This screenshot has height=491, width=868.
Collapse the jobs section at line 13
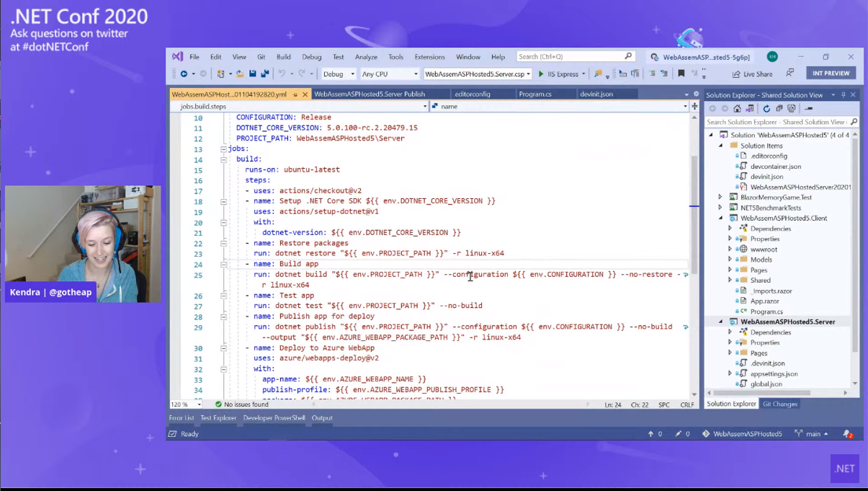click(x=224, y=149)
